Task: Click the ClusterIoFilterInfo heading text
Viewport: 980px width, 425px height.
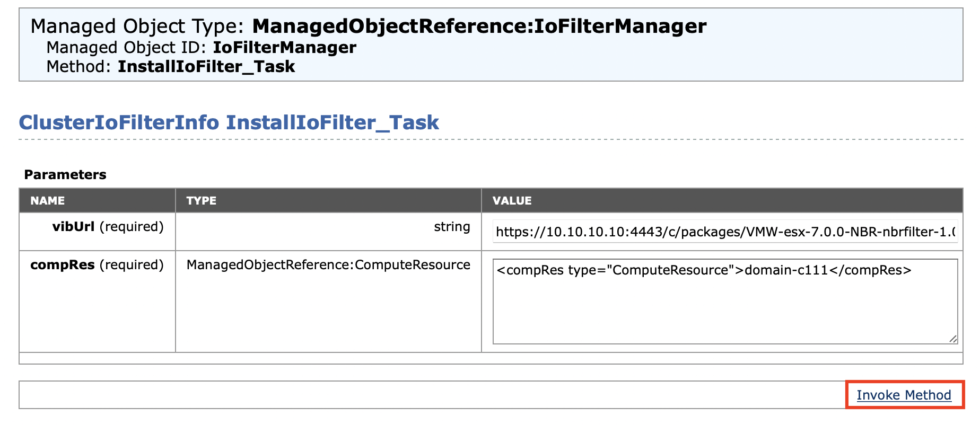Action: [x=119, y=123]
